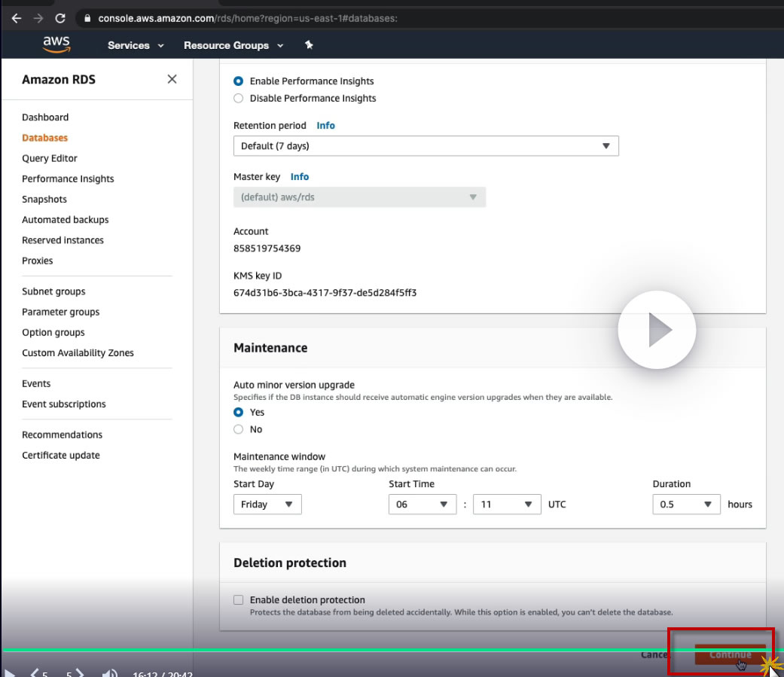Open Option groups in sidebar
The width and height of the screenshot is (784, 677).
[x=53, y=332]
